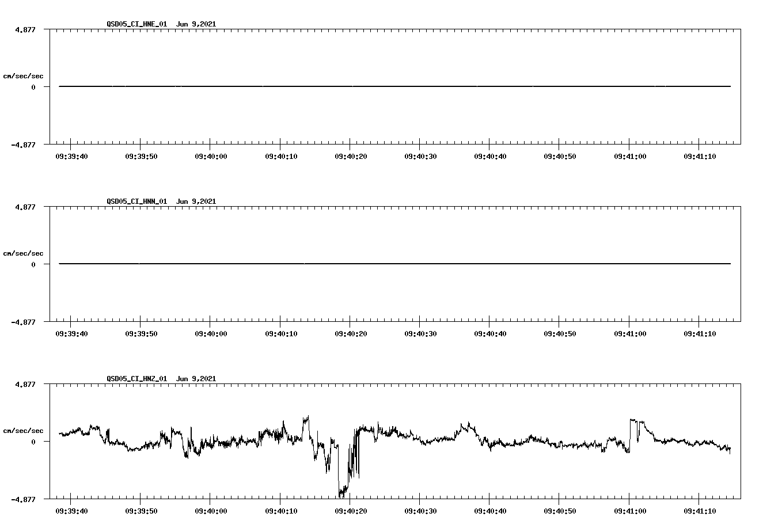Screen dimensions: 782x532
Task: Click 09:41:10 time label under HNN plot
Action: [x=700, y=334]
